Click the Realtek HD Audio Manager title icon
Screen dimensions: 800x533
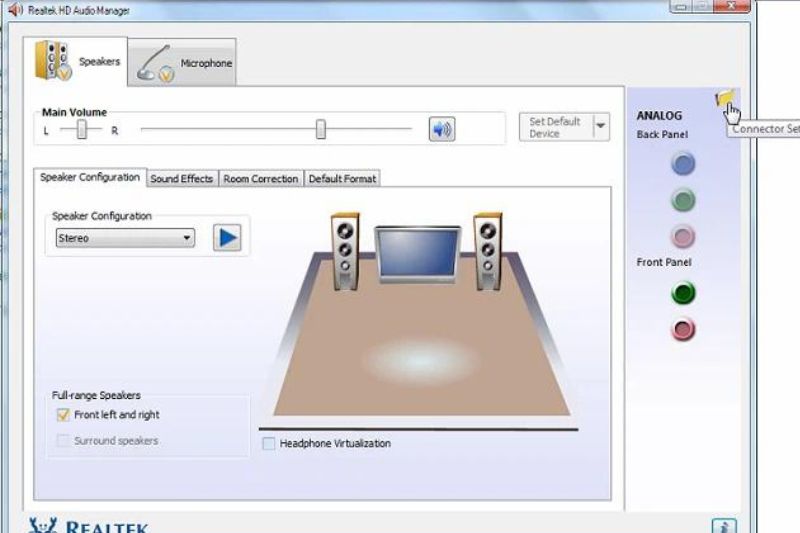pos(15,9)
